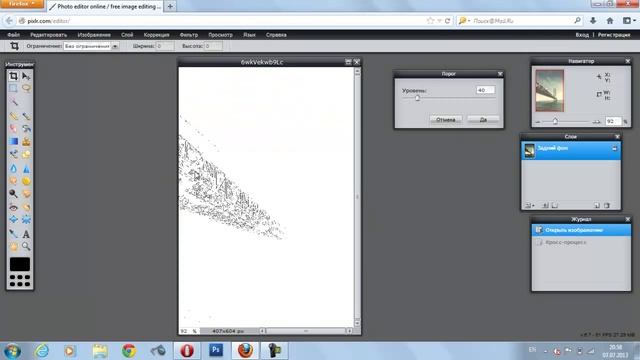The image size is (640, 360).
Task: Select the Brush tool
Action: coord(26,116)
